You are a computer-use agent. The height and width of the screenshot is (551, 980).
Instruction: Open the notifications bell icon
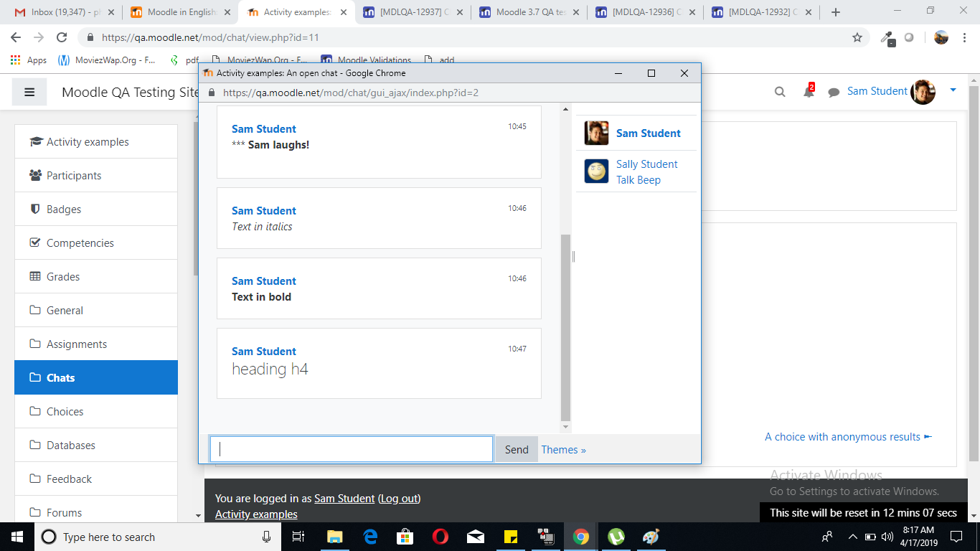[809, 91]
